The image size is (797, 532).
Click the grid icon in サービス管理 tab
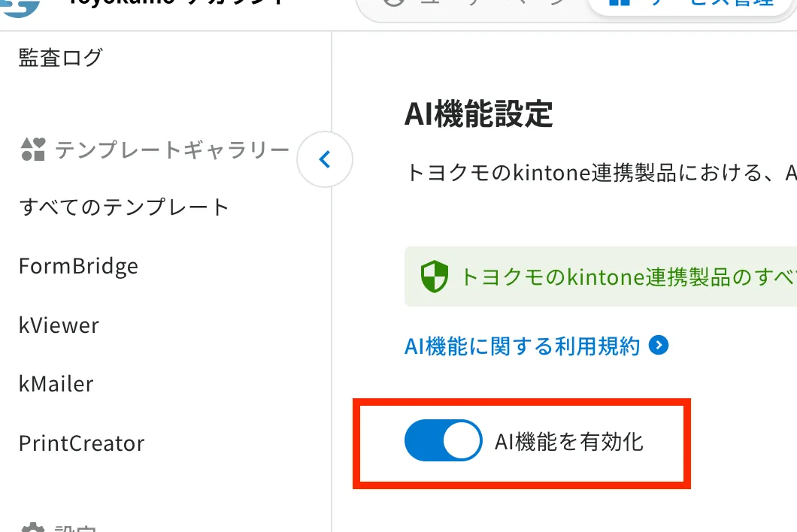[619, 2]
